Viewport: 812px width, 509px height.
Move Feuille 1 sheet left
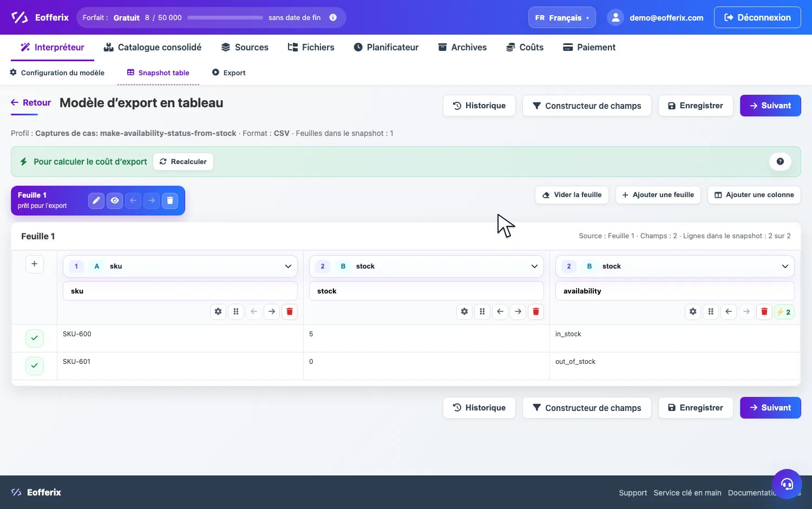coord(133,200)
